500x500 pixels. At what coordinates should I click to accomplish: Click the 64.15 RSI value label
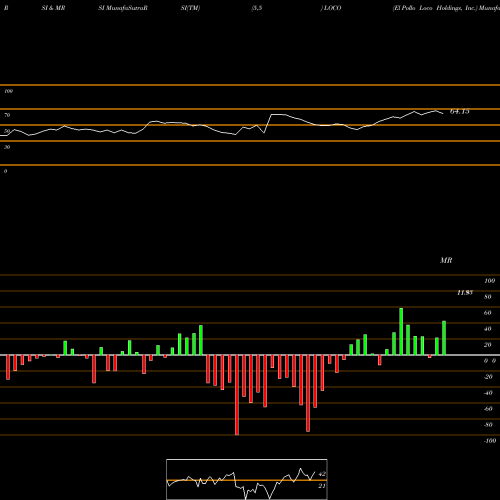click(x=460, y=112)
